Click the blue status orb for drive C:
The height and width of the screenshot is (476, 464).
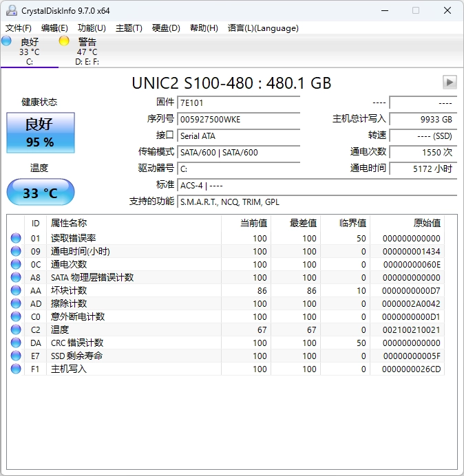coord(6,41)
